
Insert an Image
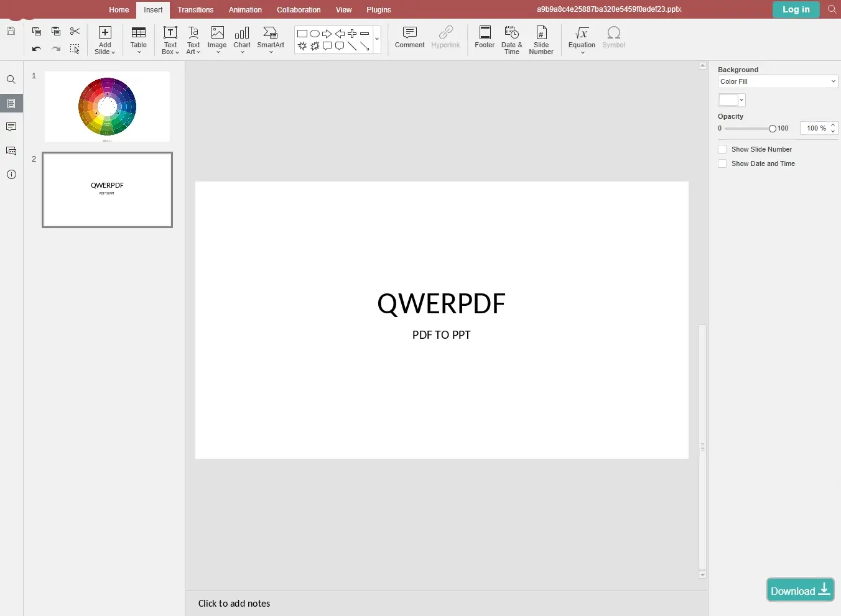pyautogui.click(x=217, y=40)
